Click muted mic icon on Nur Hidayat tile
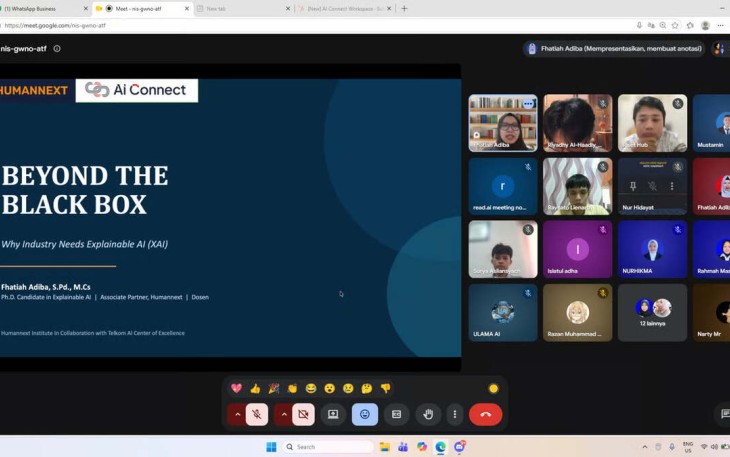Screen dimensions: 730x457 tap(652, 186)
